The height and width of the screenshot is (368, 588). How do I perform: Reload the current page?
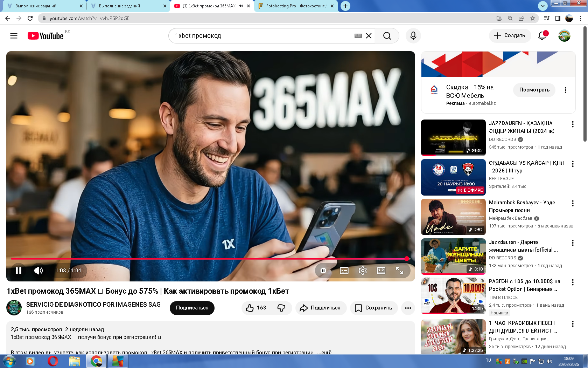(x=30, y=18)
